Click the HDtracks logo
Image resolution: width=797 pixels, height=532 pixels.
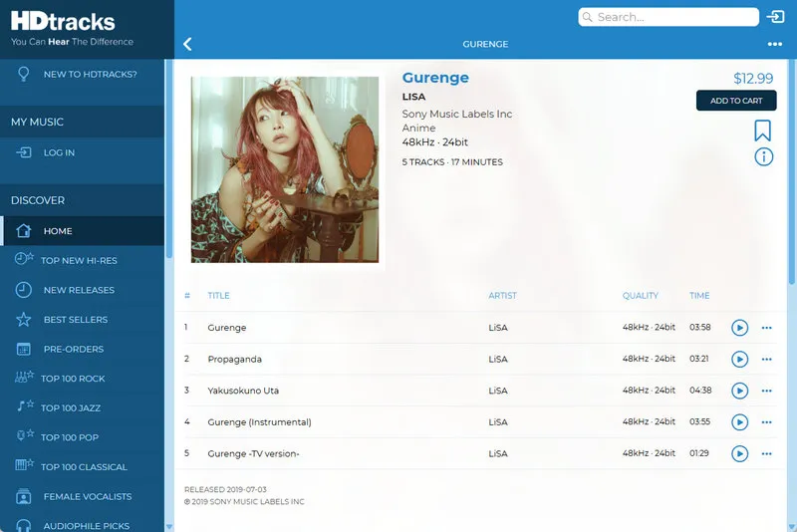pos(63,21)
